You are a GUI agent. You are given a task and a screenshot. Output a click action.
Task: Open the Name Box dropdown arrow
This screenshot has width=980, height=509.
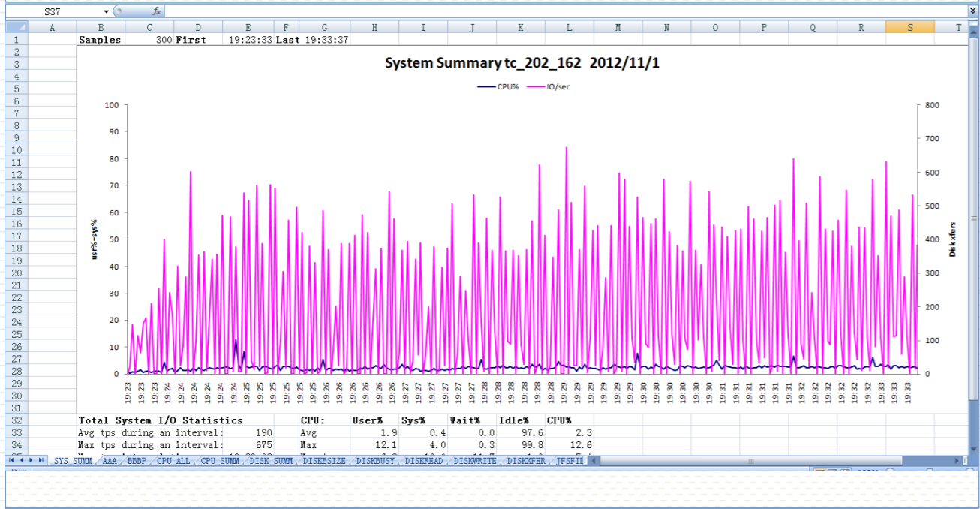(106, 12)
